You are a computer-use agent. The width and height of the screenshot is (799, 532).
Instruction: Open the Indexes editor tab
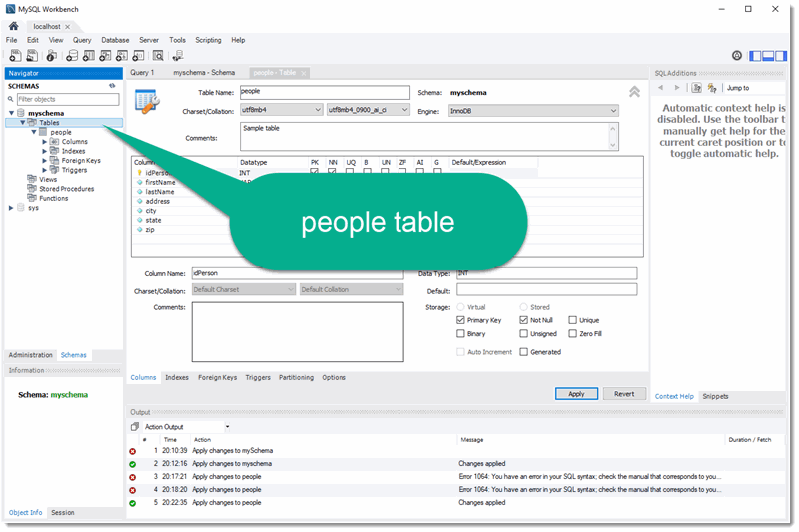177,377
